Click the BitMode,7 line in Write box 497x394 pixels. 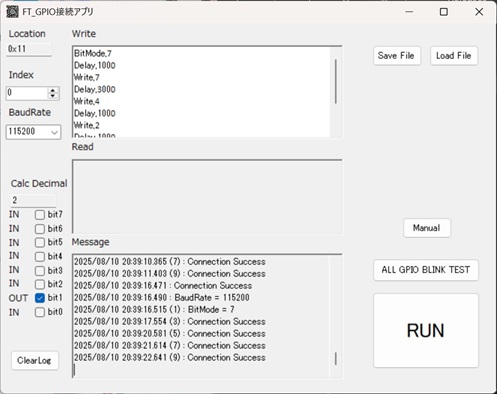click(93, 53)
